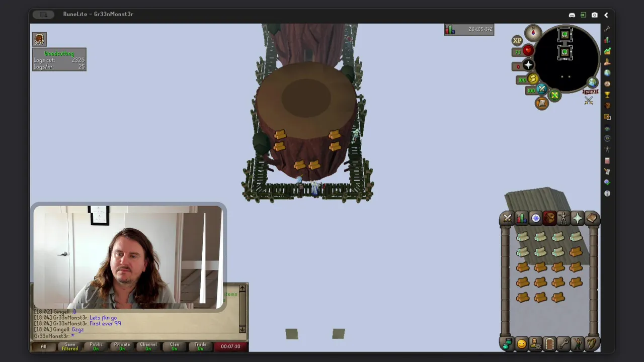Open the globe World Switcher sidebar panel

coord(607,73)
